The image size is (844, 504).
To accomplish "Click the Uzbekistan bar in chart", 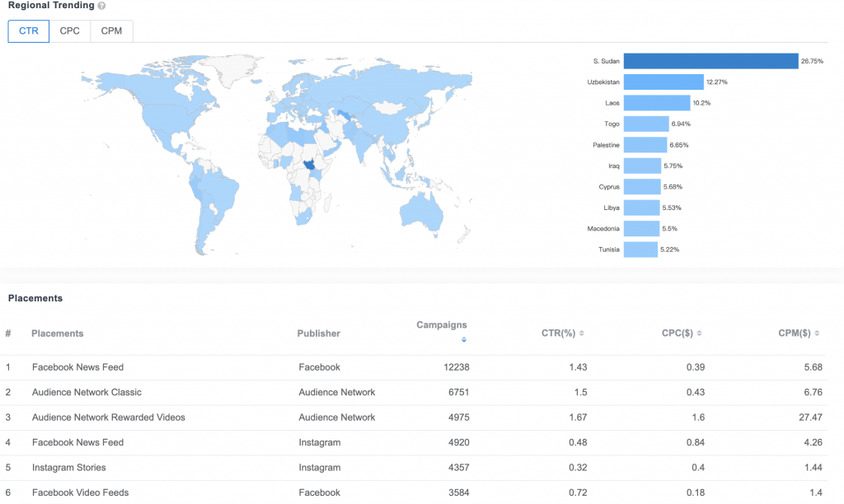I will [x=663, y=82].
